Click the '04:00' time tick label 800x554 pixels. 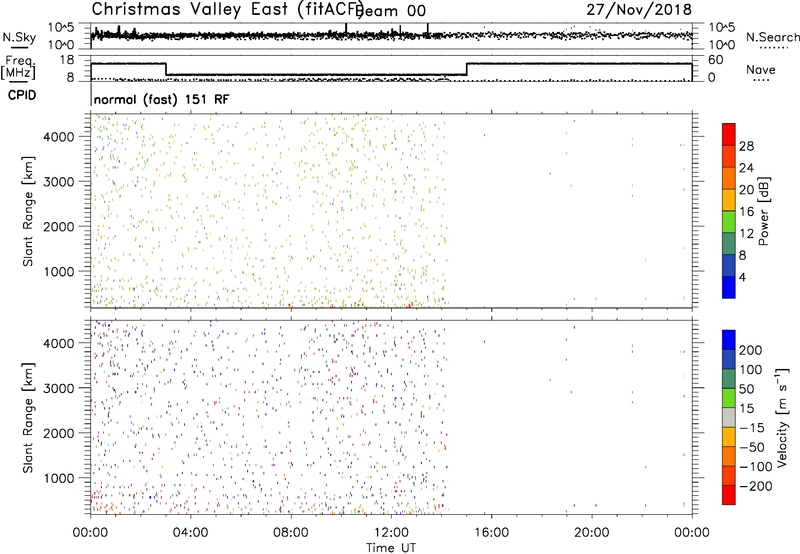point(190,533)
